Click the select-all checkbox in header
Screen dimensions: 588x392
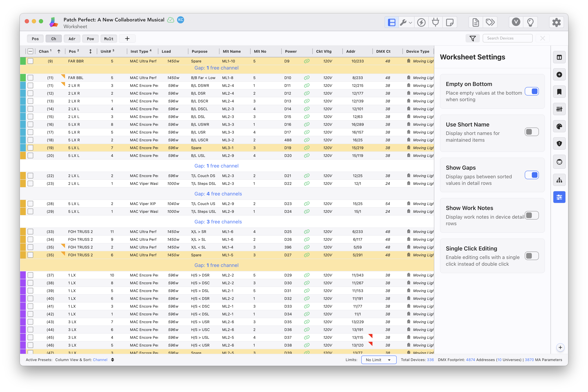tap(30, 51)
